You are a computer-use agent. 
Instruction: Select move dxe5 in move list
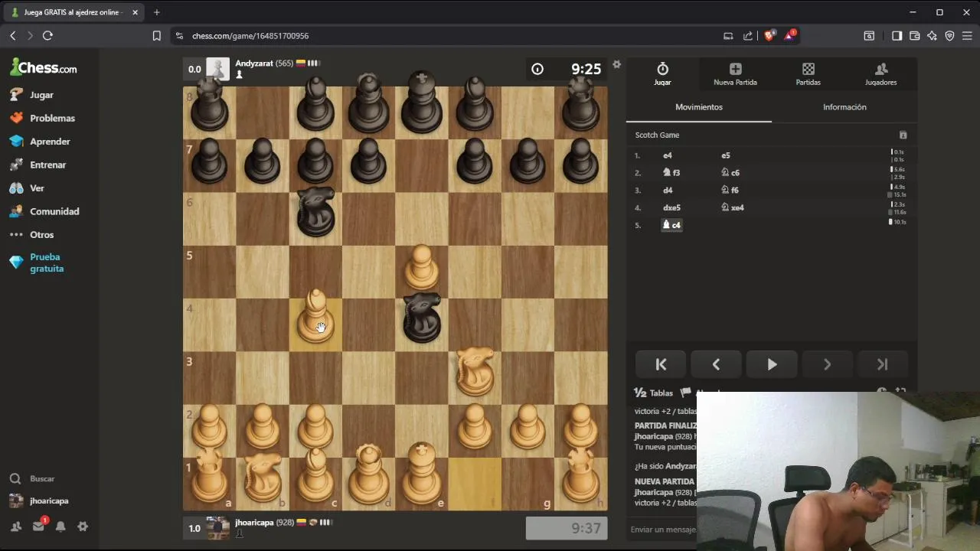[671, 207]
